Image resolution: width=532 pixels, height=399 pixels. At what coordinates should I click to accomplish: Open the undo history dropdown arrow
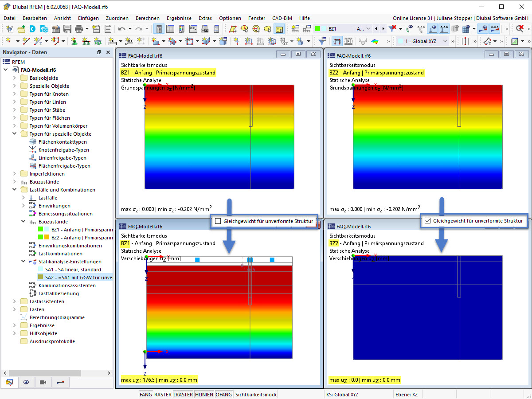pyautogui.click(x=130, y=29)
